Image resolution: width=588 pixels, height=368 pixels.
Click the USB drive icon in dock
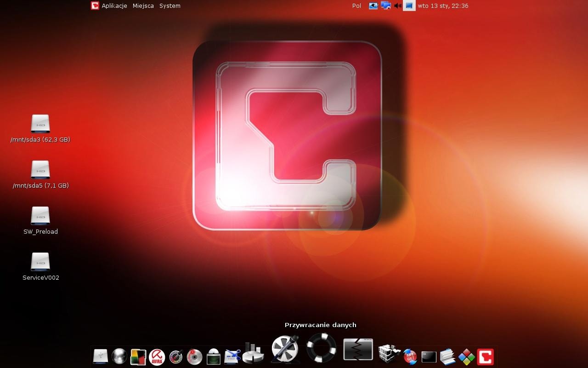point(100,356)
